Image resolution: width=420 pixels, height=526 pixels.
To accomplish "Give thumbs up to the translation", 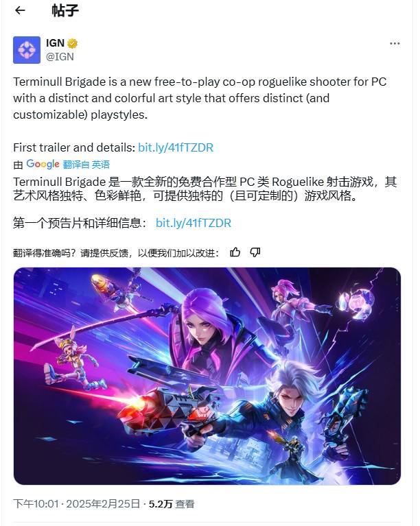I will pos(235,252).
